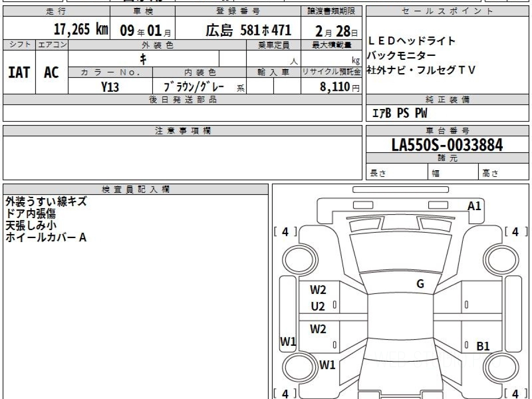Select the 検査員記入欄 header
This screenshot has height=399, width=532.
pos(136,189)
